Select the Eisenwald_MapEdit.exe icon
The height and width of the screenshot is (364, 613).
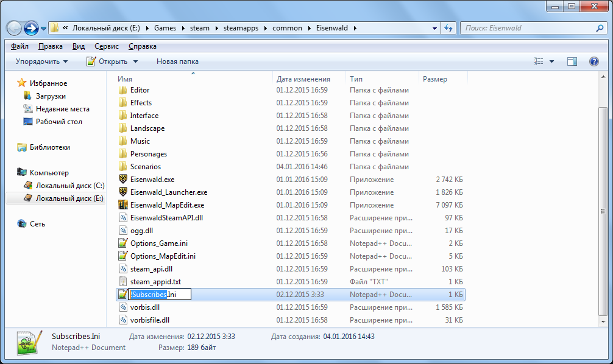(122, 205)
